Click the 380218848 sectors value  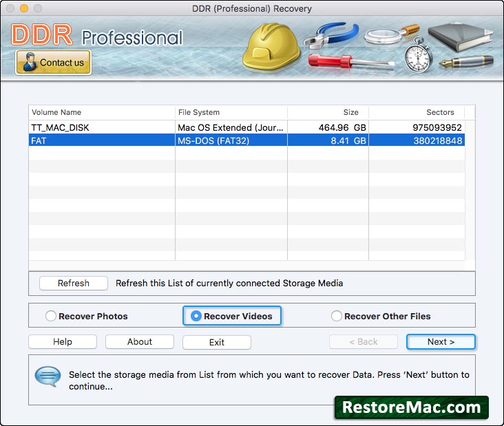[437, 140]
